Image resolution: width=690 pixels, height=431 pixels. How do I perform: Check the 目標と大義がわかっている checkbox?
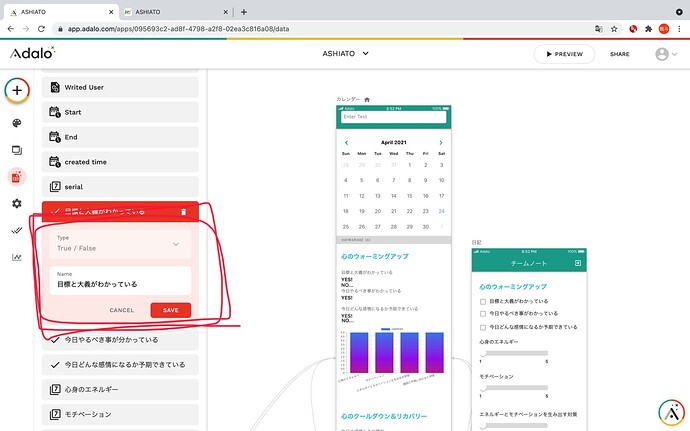(483, 302)
